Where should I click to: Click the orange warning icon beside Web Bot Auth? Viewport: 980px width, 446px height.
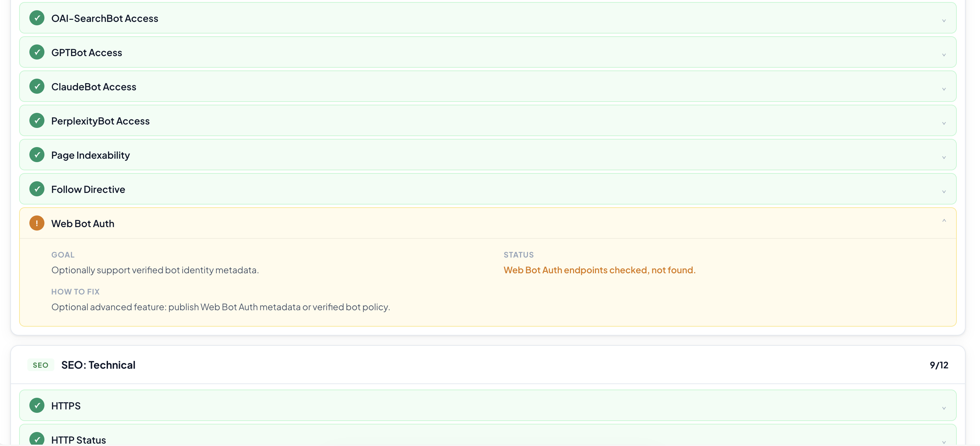[x=37, y=224]
